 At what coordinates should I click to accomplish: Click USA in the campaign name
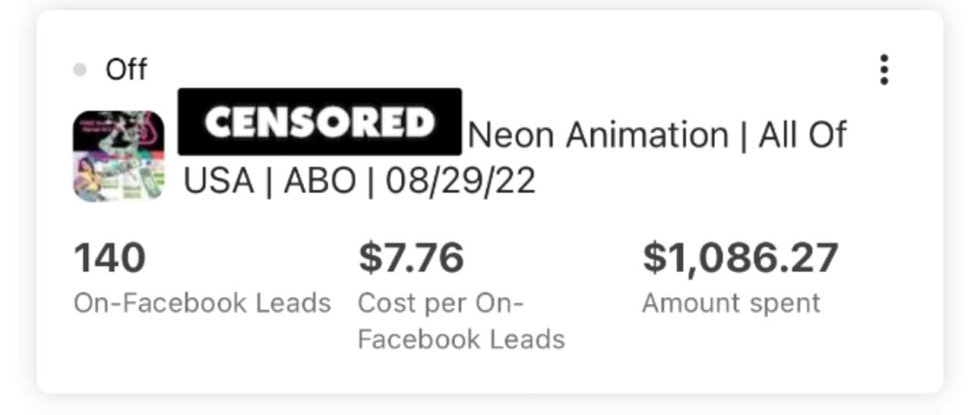coord(219,182)
